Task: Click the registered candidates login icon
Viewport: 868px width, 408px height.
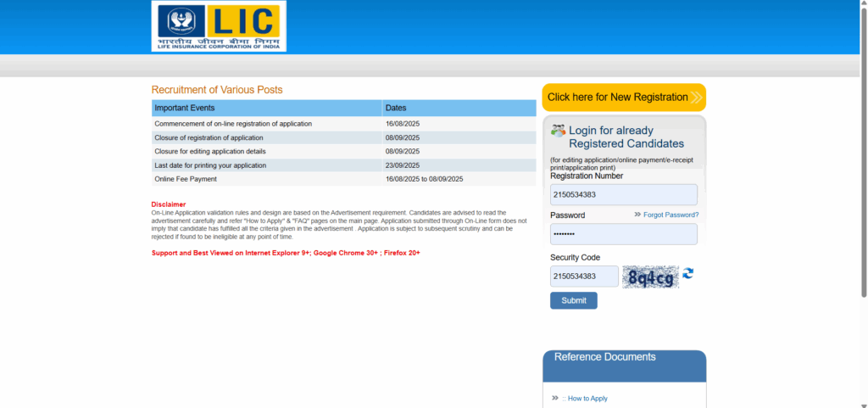Action: (x=558, y=131)
